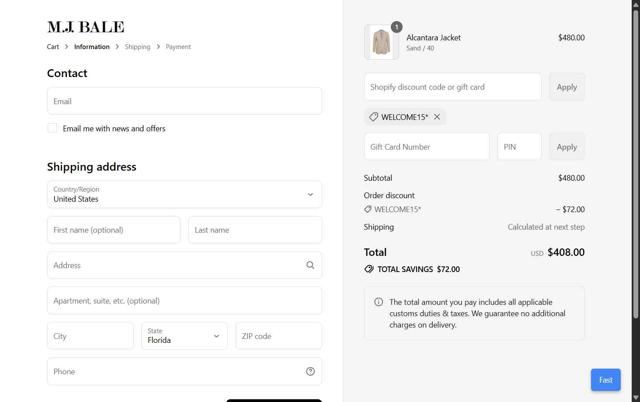Screen dimensions: 640x402
Task: Click the Contact heading
Action: pyautogui.click(x=67, y=73)
